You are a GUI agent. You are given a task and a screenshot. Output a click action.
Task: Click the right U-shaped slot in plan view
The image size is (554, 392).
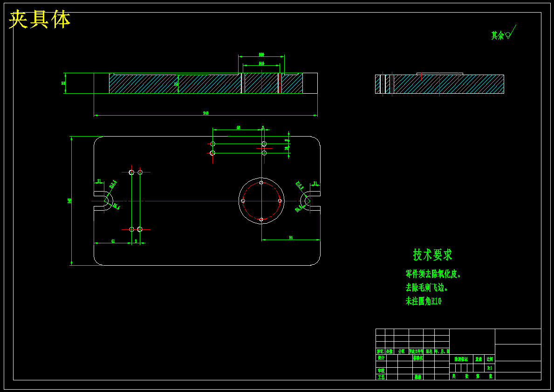coord(311,201)
